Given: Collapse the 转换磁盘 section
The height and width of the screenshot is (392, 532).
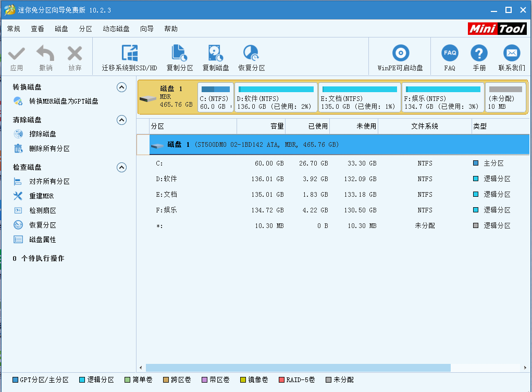Looking at the screenshot, I should (x=121, y=87).
